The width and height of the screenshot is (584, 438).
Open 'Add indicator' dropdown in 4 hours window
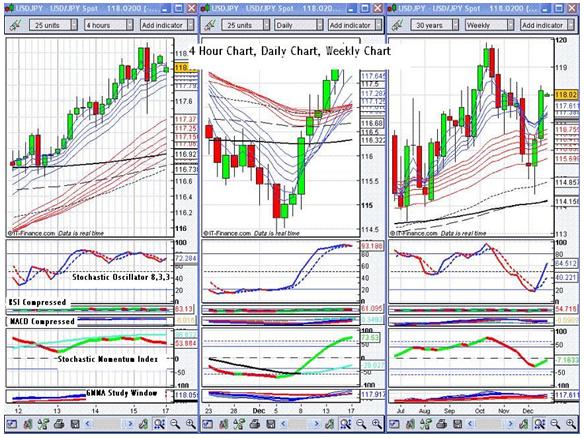167,25
